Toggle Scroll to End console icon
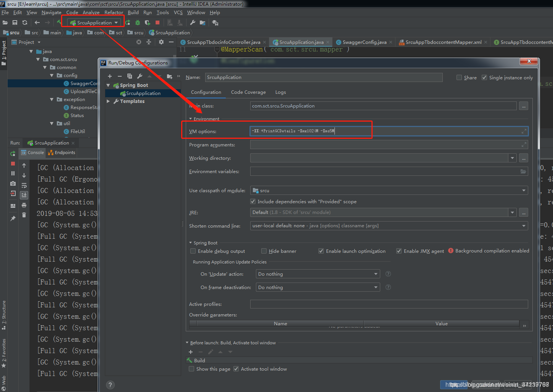553x392 pixels. click(x=24, y=195)
